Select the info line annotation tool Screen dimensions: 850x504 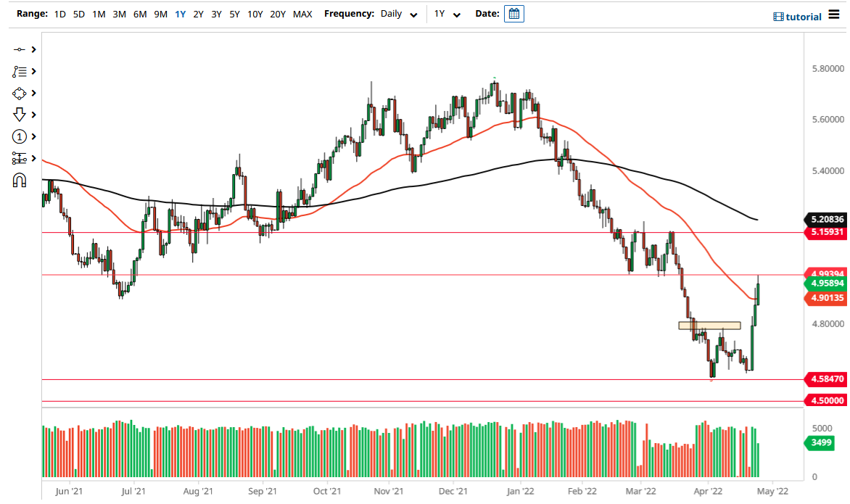click(x=20, y=71)
